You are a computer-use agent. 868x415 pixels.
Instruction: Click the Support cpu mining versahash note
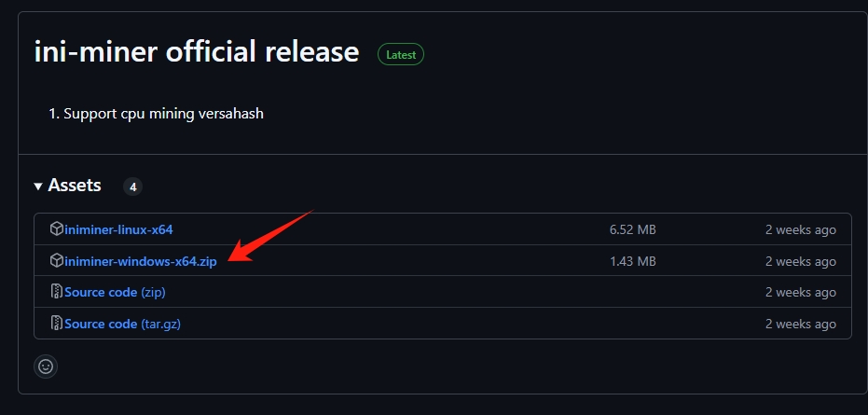tap(164, 114)
